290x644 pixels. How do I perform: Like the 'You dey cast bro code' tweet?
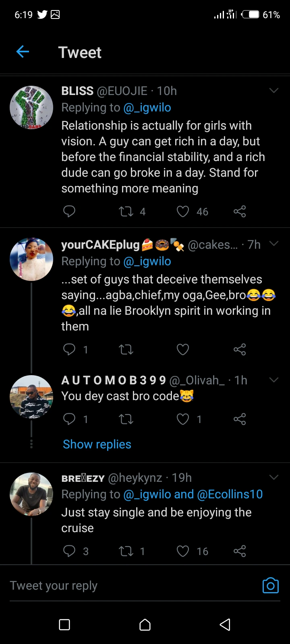click(x=183, y=419)
